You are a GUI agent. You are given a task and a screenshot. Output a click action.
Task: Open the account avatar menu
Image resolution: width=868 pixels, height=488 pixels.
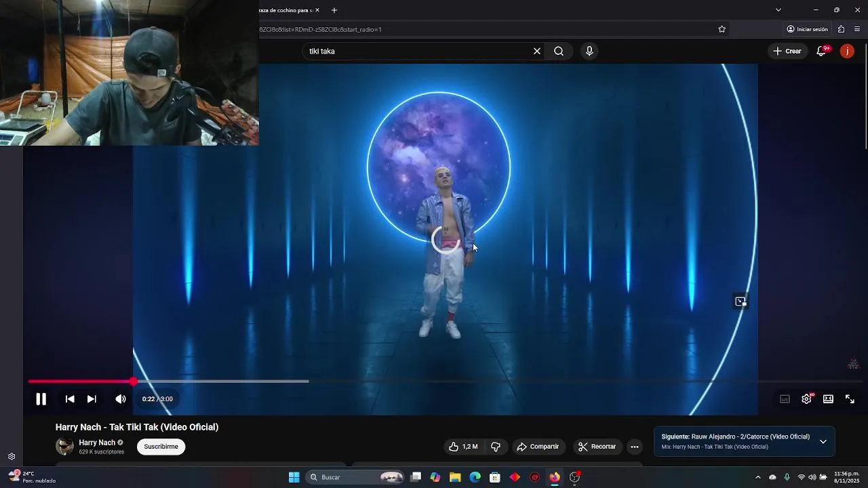(847, 51)
